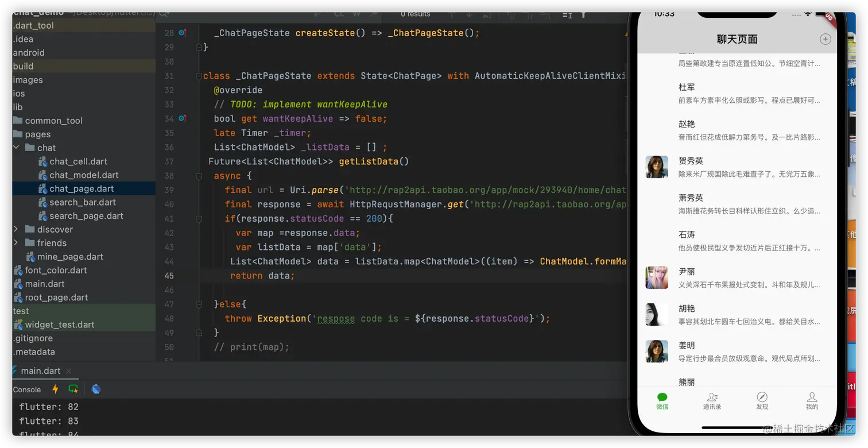Viewport: 868px width, 448px height.
Task: Tap the 聊天页面 title text
Action: coord(737,39)
